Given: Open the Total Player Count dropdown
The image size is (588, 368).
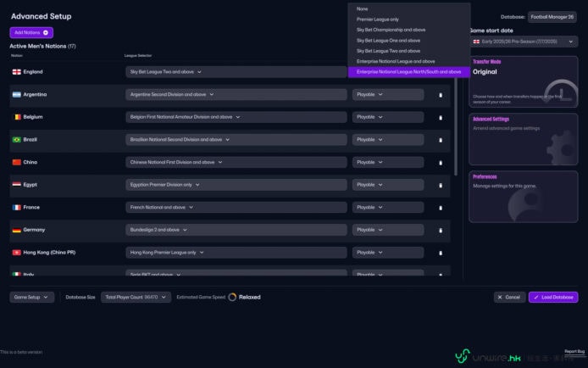Looking at the screenshot, I should pos(136,297).
